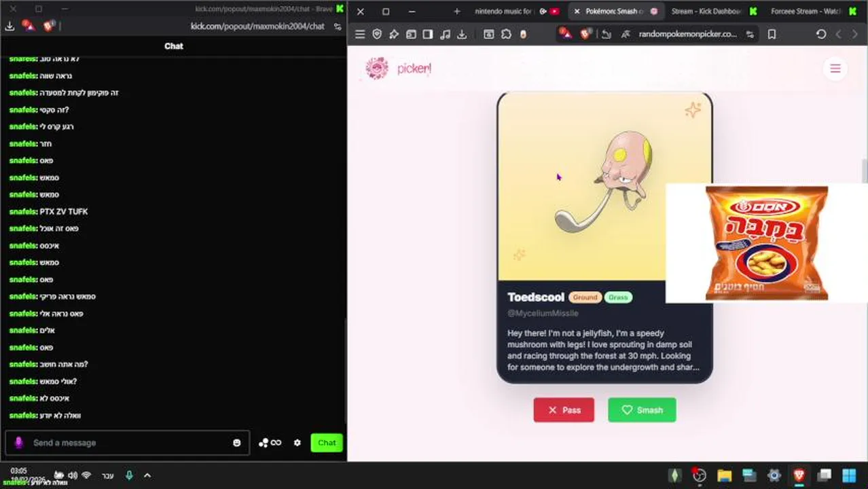Click the @MyceliumMissile handle
This screenshot has width=868, height=489.
(543, 313)
